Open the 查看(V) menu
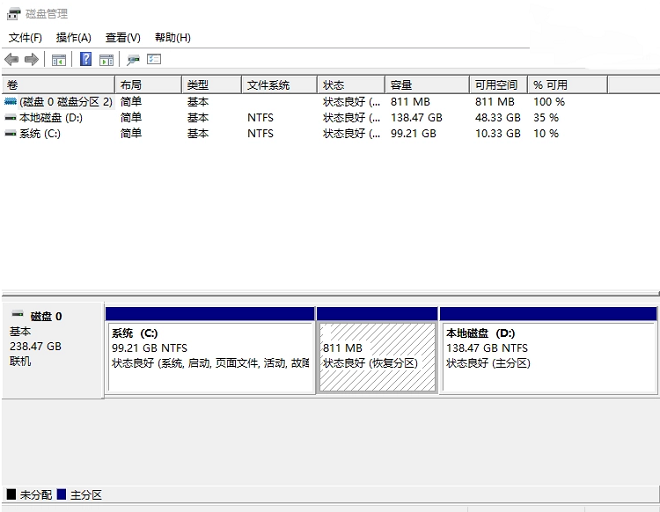The width and height of the screenshot is (660, 512). click(123, 38)
